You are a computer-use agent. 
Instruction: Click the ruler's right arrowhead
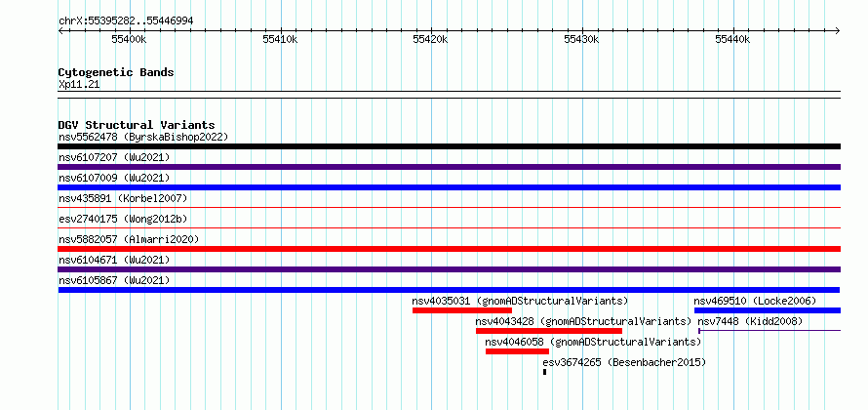pyautogui.click(x=838, y=30)
